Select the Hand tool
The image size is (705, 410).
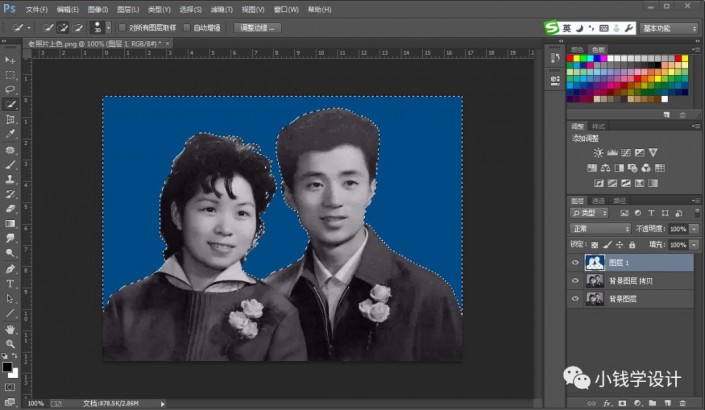point(10,328)
